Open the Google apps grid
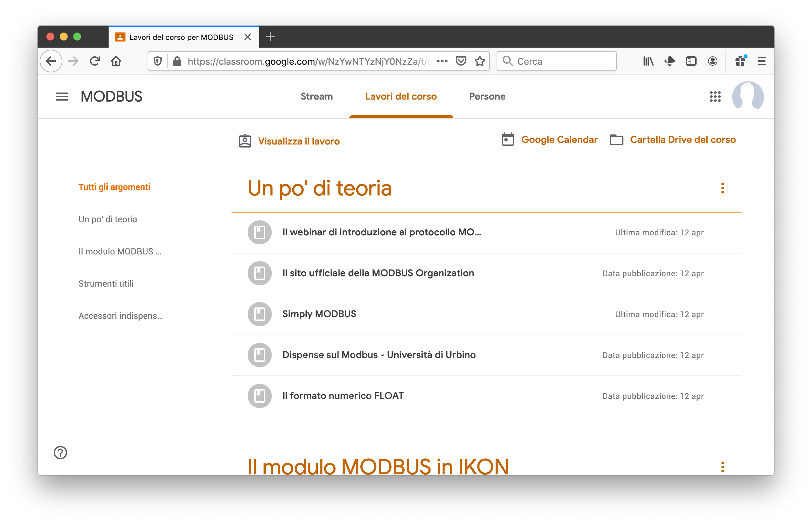812x525 pixels. [715, 97]
